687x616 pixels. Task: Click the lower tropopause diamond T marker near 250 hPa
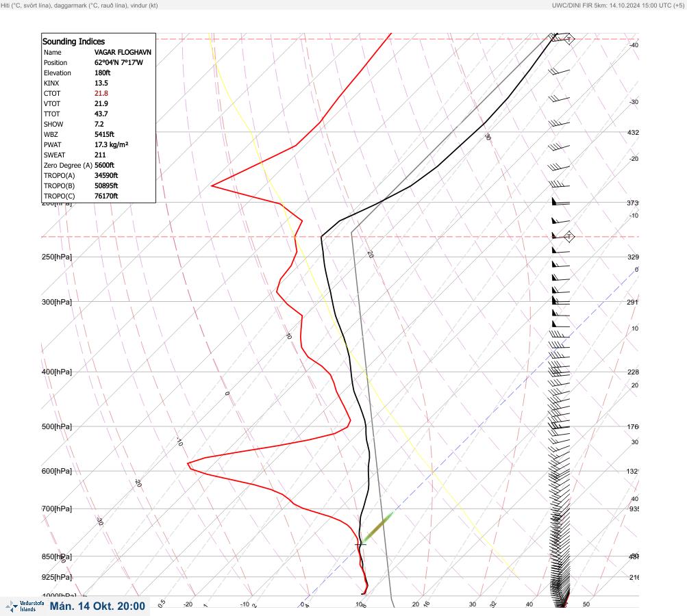569,237
